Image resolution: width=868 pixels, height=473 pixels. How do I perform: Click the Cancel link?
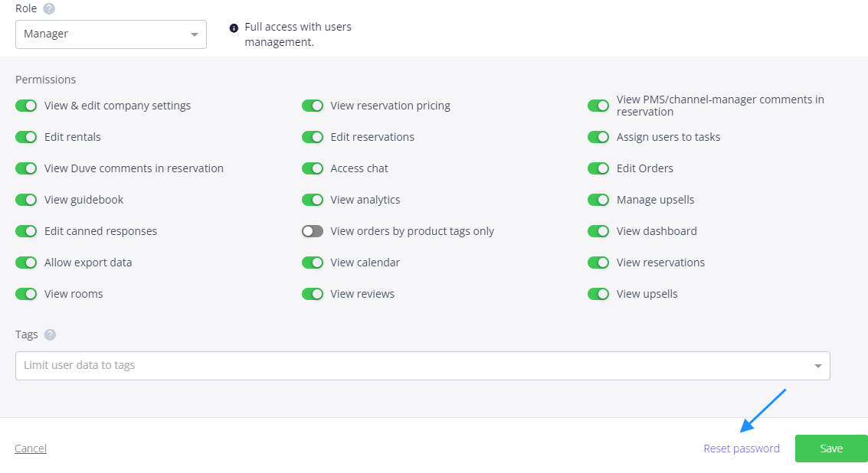(x=31, y=449)
